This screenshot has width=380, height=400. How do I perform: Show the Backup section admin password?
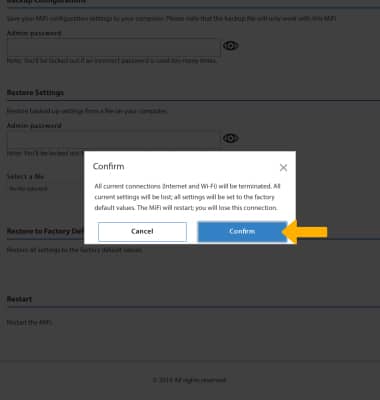[230, 46]
